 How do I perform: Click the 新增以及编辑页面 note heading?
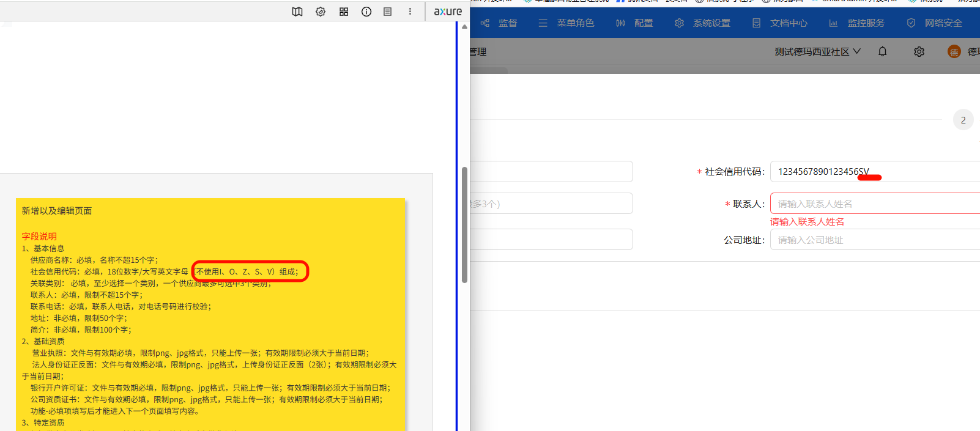tap(57, 211)
